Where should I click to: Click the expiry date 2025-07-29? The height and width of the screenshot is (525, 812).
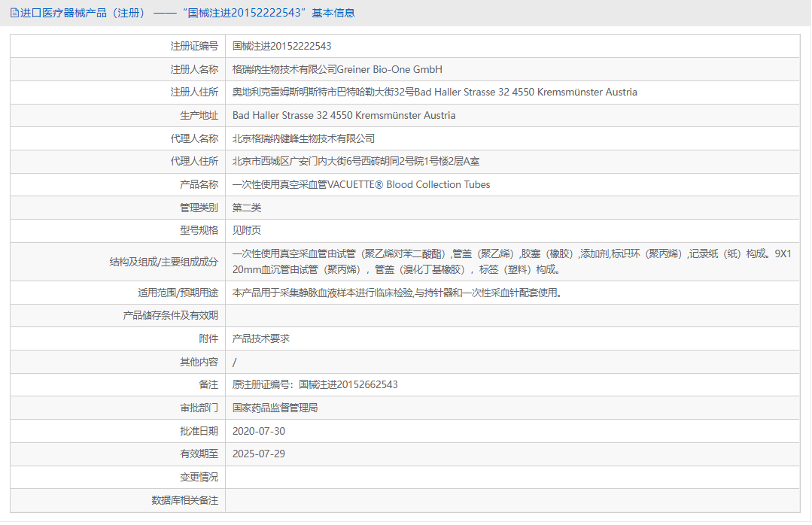[259, 454]
